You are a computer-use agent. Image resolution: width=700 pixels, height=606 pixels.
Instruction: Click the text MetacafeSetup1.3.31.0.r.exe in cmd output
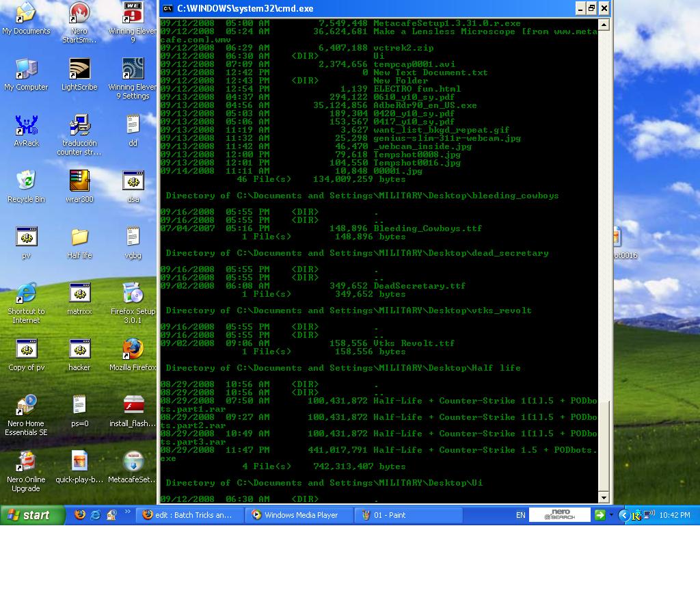click(447, 23)
